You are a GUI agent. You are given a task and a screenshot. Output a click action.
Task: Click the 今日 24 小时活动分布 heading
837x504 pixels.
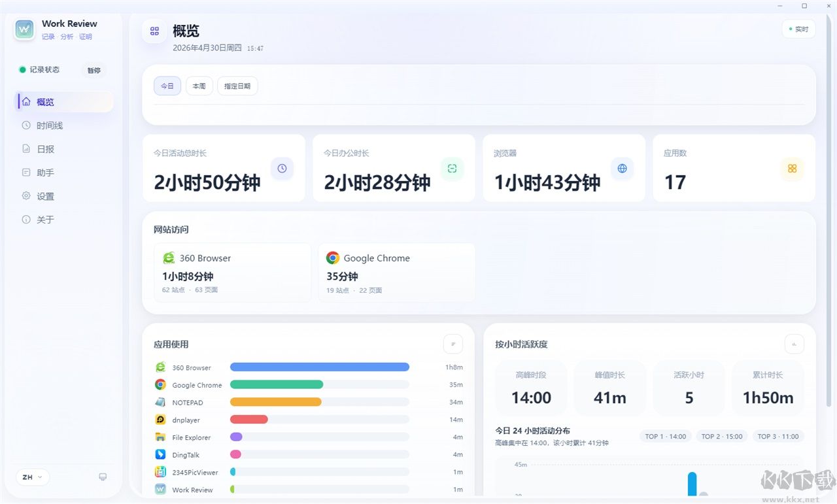532,431
